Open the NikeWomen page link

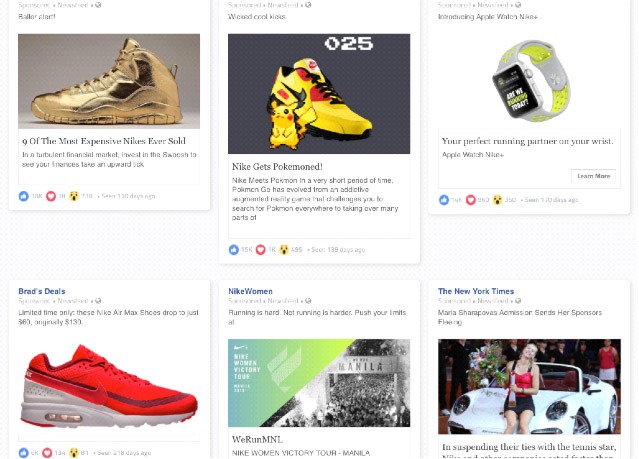(250, 291)
